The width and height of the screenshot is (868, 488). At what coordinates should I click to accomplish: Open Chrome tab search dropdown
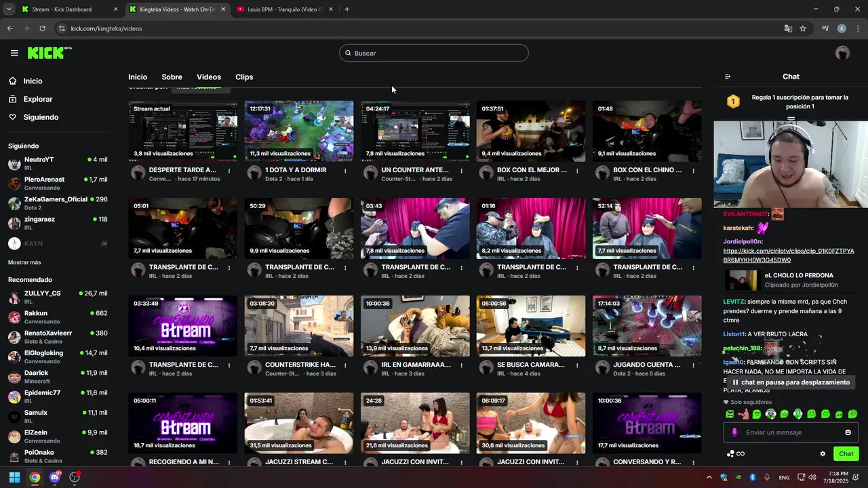click(x=9, y=9)
